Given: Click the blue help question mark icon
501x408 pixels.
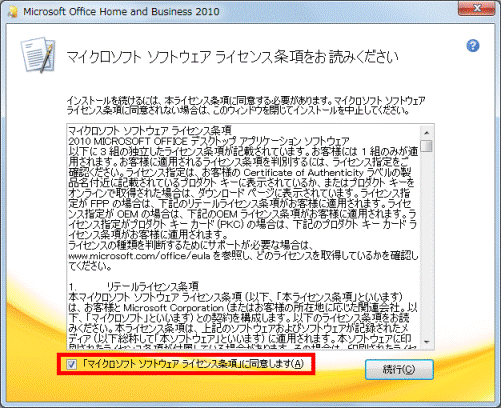Looking at the screenshot, I should (473, 46).
